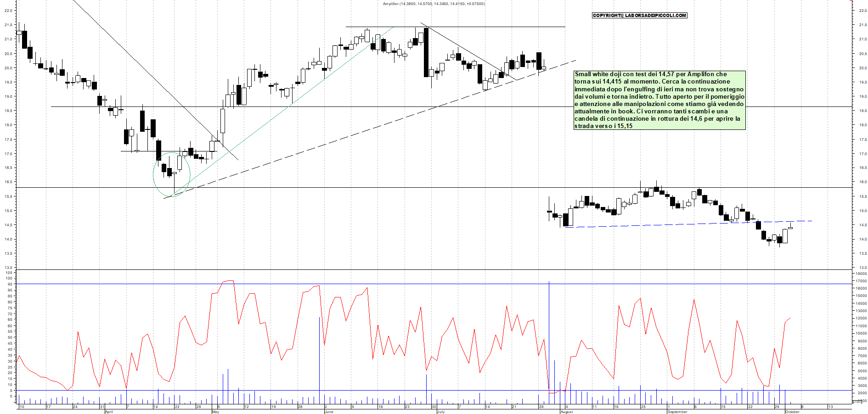Click the tall blue volume bar in early June
Screen dimensions: 868x414
click(x=319, y=358)
